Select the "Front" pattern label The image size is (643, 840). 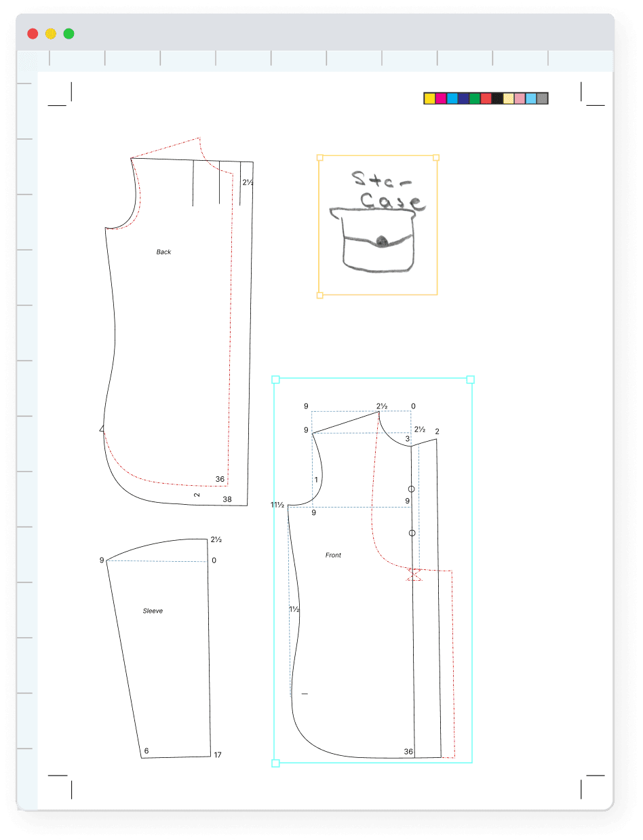tap(333, 555)
